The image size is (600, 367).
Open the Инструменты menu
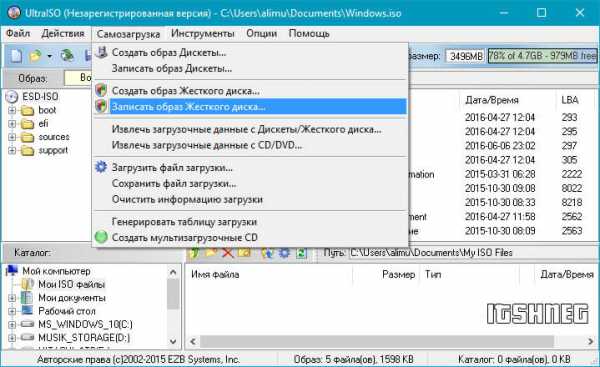[x=202, y=34]
